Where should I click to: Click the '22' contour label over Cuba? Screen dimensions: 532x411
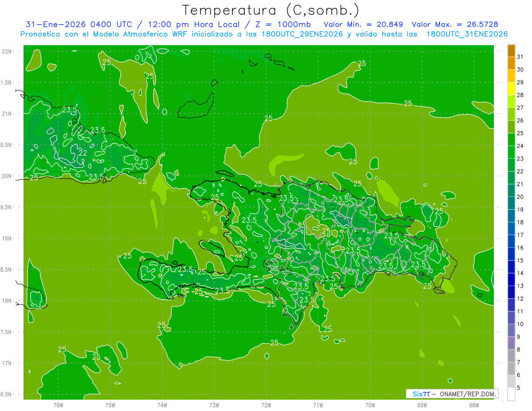83,153
